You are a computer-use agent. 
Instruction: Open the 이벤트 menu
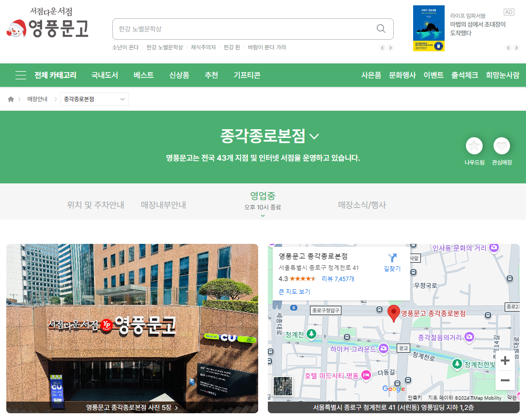(433, 75)
